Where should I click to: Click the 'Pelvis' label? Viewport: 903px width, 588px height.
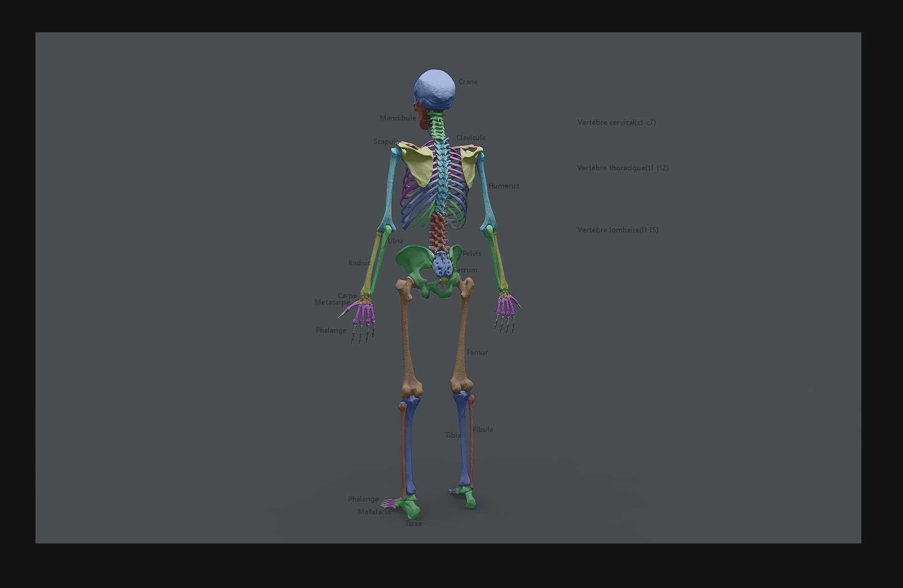pyautogui.click(x=472, y=254)
